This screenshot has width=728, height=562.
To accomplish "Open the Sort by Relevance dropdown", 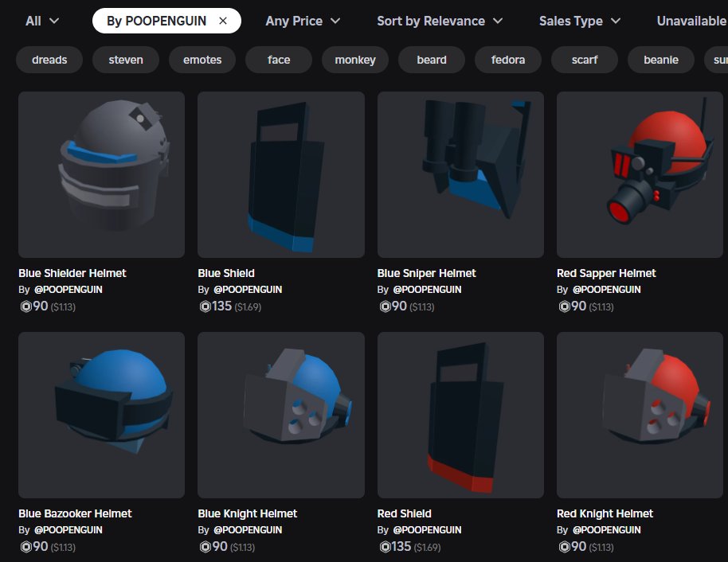I will click(x=440, y=21).
